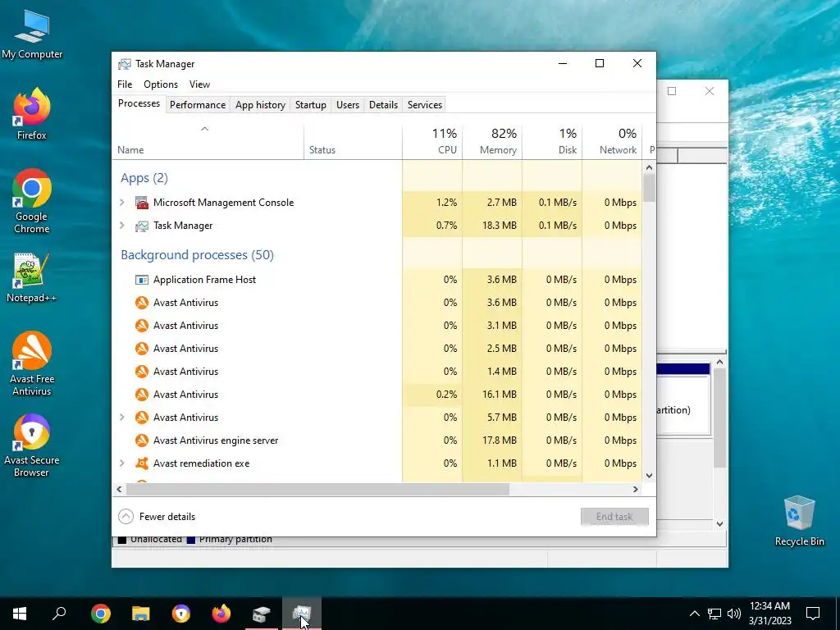Click Task Manager taskbar icon
Screen dimensions: 840x630
pyautogui.click(x=302, y=614)
